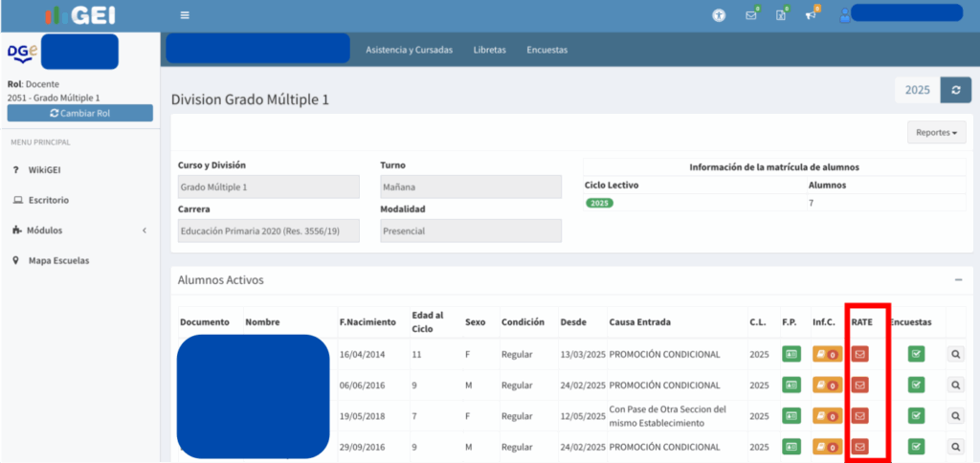Open F.P. card for student born 29/09/2016
Image resolution: width=980 pixels, height=463 pixels.
791,447
